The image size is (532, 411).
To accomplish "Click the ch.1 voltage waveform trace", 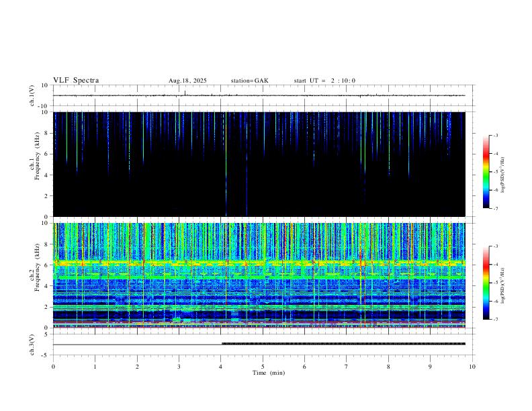I will point(259,95).
